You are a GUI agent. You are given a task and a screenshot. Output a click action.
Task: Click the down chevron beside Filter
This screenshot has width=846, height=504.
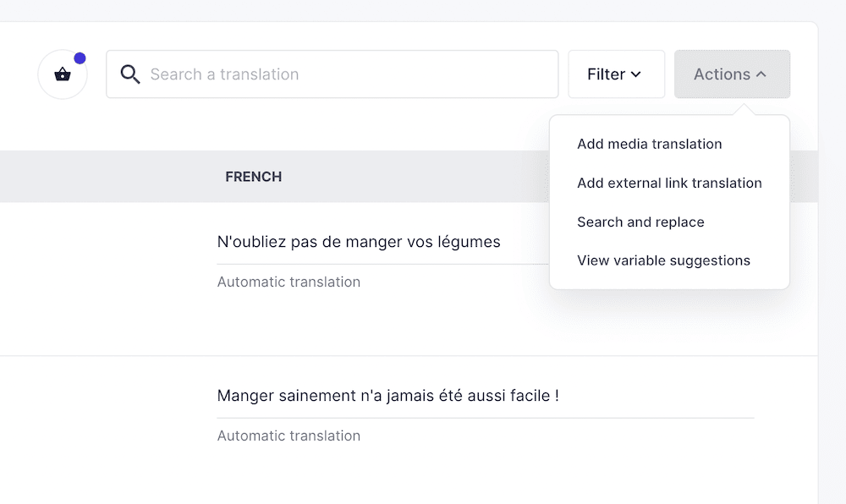(636, 74)
